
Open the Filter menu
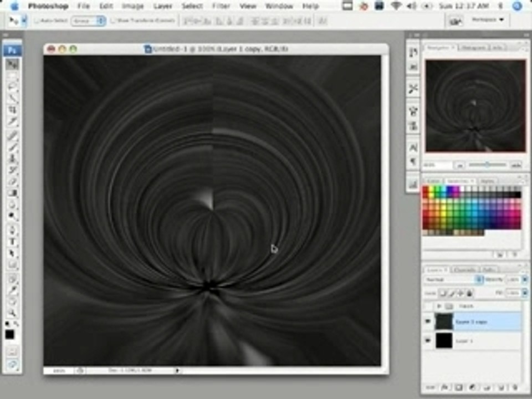pyautogui.click(x=221, y=6)
